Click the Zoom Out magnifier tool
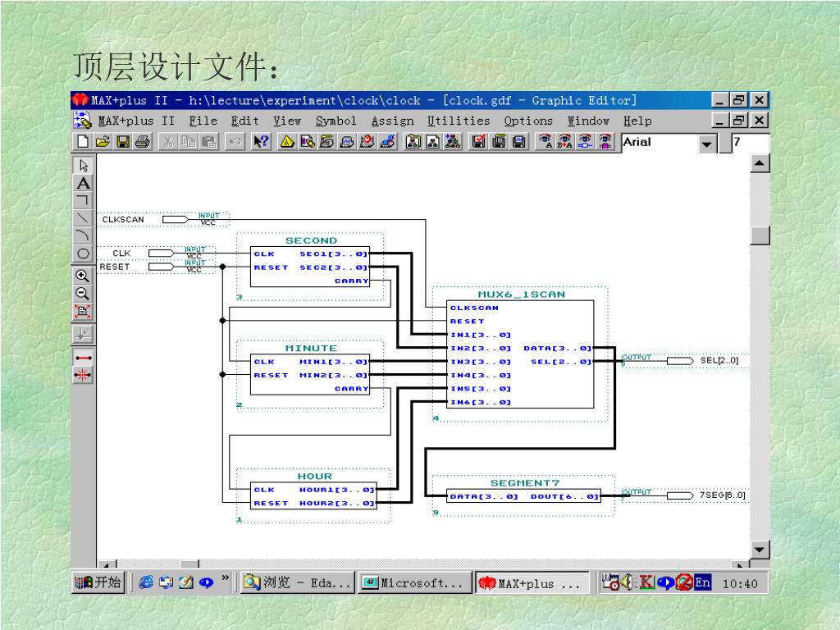This screenshot has height=630, width=840. pos(83,294)
